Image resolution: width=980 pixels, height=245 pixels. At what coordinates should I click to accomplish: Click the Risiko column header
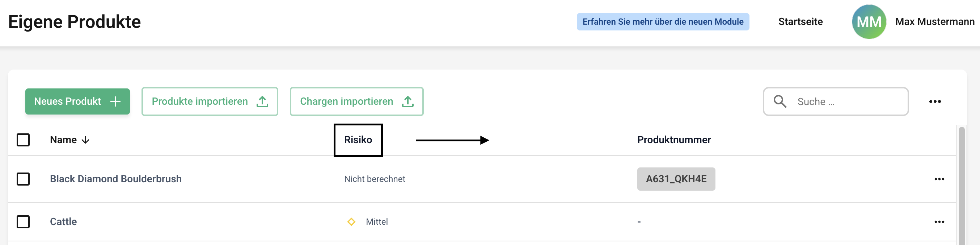(358, 140)
